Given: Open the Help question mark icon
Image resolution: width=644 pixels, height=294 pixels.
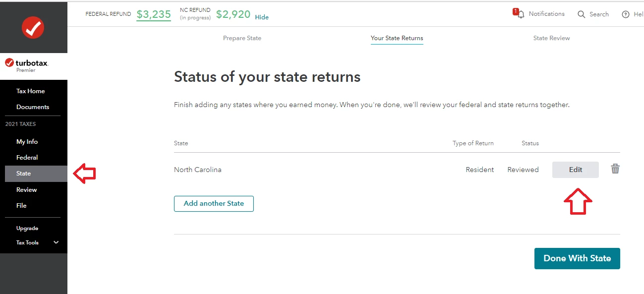Looking at the screenshot, I should coord(626,14).
